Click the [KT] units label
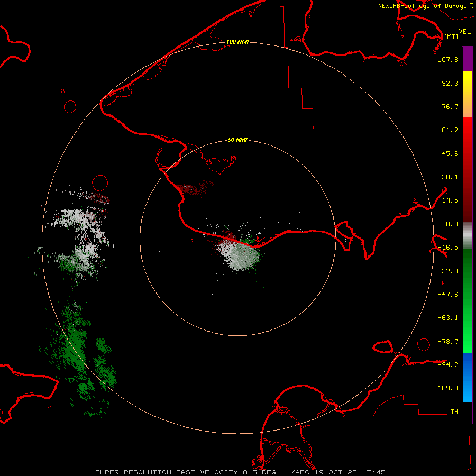 click(x=451, y=36)
